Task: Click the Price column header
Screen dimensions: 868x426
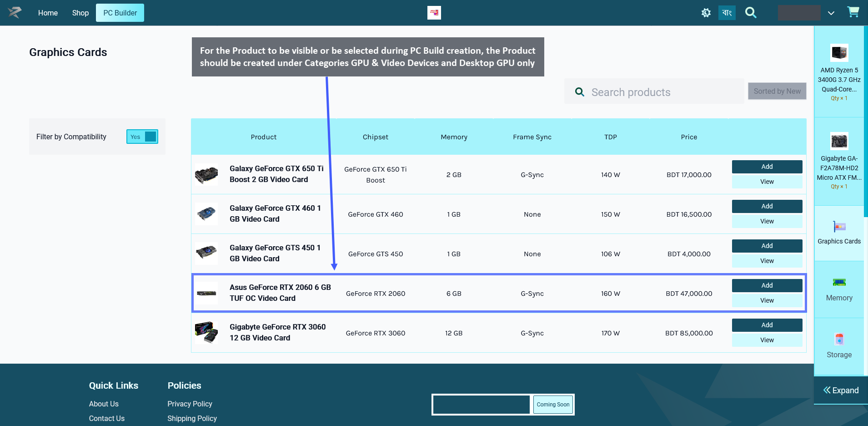Action: (x=689, y=137)
